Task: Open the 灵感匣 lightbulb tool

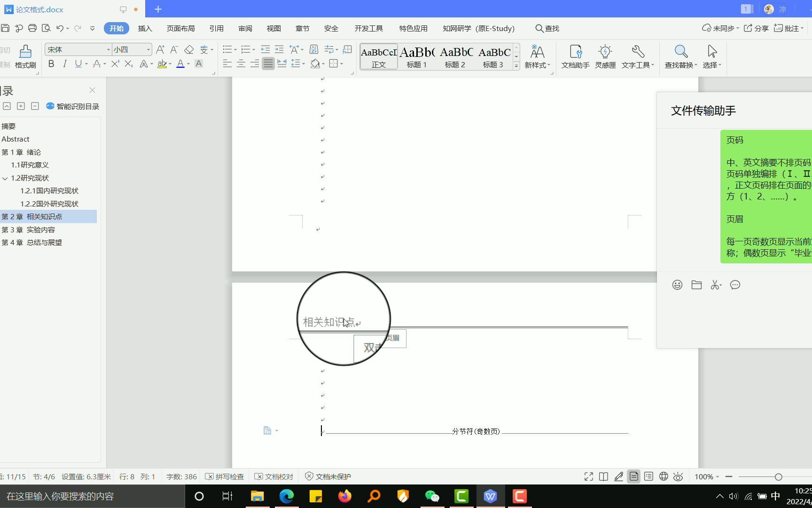Action: (605, 56)
